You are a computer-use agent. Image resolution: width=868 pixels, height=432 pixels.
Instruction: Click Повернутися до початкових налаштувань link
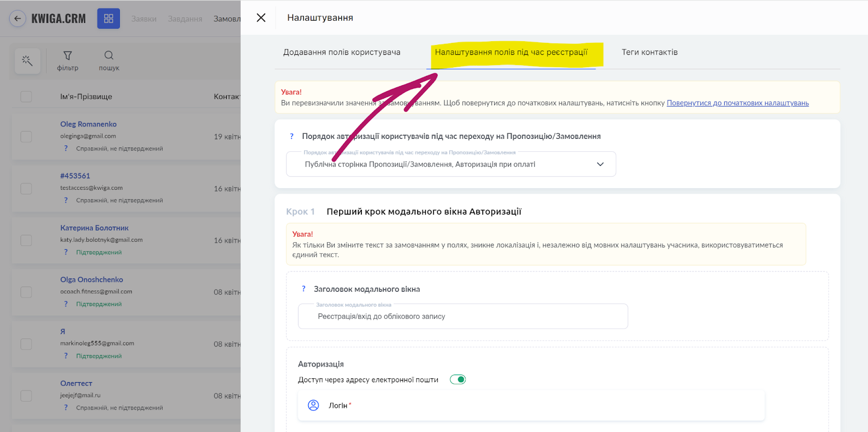pos(738,103)
